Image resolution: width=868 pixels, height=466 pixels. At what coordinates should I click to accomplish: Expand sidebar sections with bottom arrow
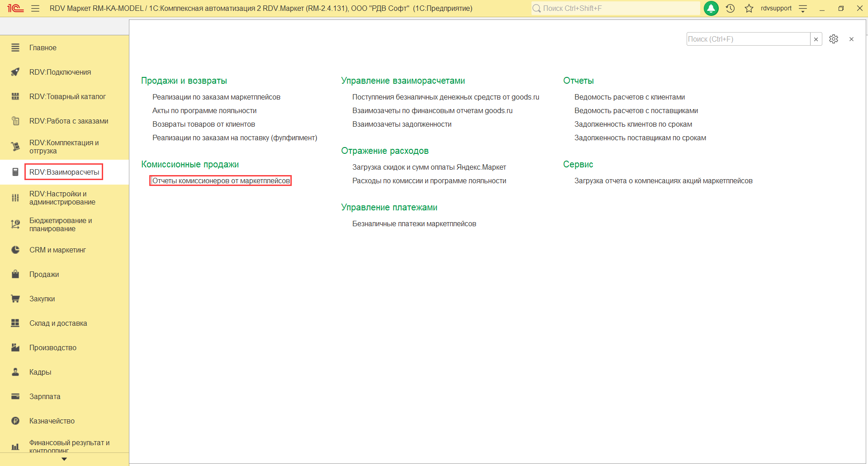click(x=64, y=459)
